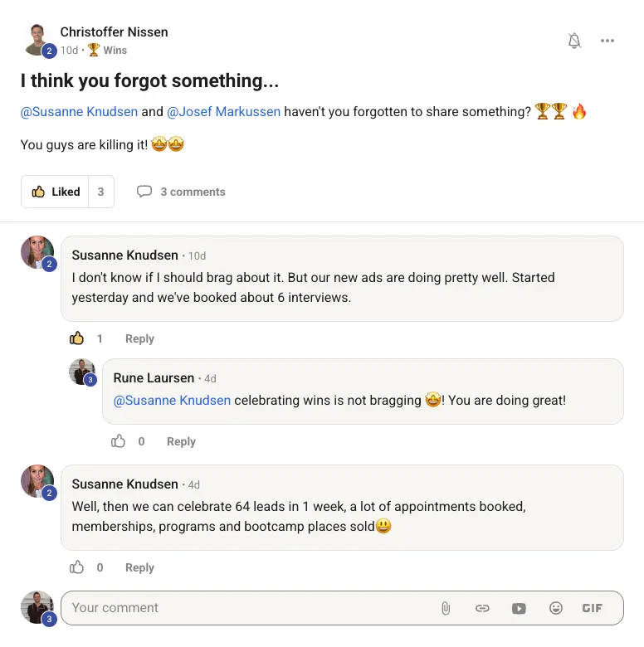
Task: Open the @Josef Markussen mention link
Action: tap(223, 111)
